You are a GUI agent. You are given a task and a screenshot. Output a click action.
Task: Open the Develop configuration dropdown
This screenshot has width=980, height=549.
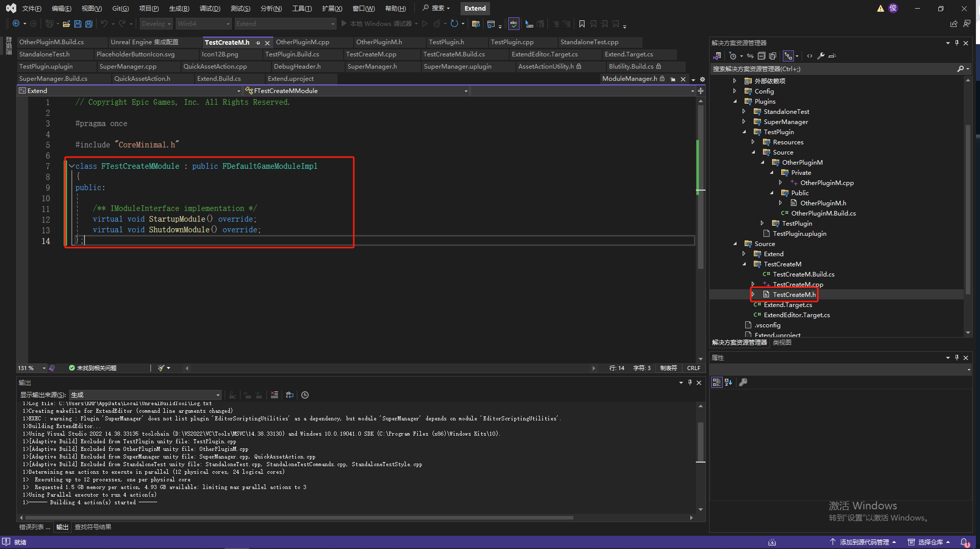(156, 24)
